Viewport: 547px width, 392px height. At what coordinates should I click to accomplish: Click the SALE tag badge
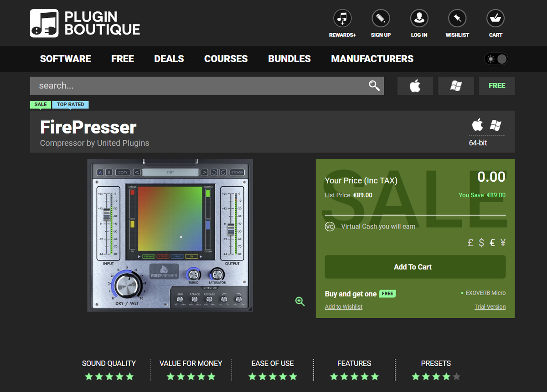[41, 104]
